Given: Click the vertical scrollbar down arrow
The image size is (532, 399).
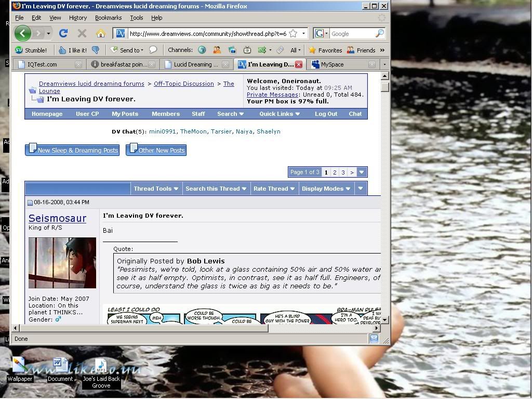Looking at the screenshot, I should 384,320.
